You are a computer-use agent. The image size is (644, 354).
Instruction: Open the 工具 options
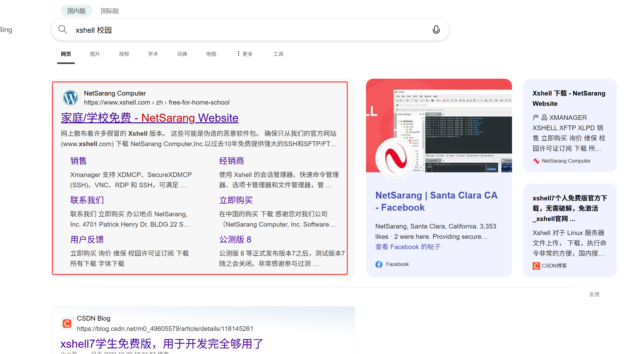click(278, 54)
